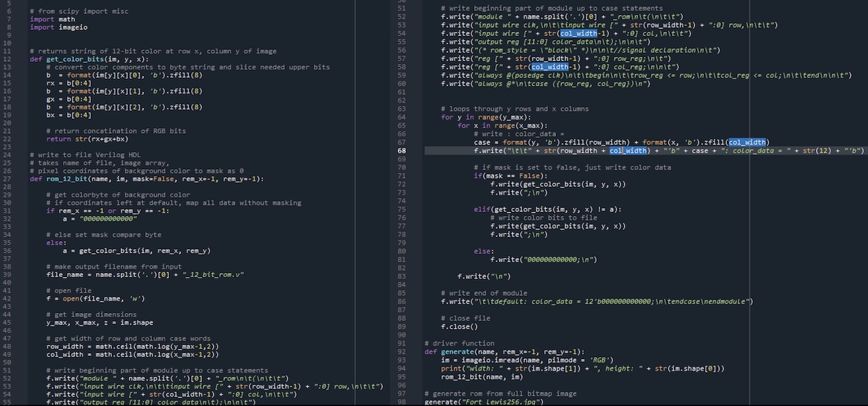Screen dimensions: 868x406
Task: Click line number 68 in the gutter
Action: 401,151
